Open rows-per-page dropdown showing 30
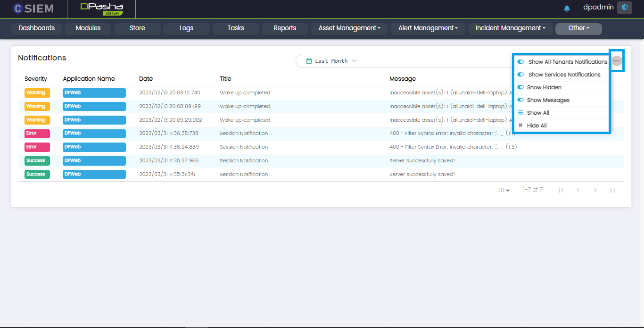The width and height of the screenshot is (644, 328). click(504, 190)
